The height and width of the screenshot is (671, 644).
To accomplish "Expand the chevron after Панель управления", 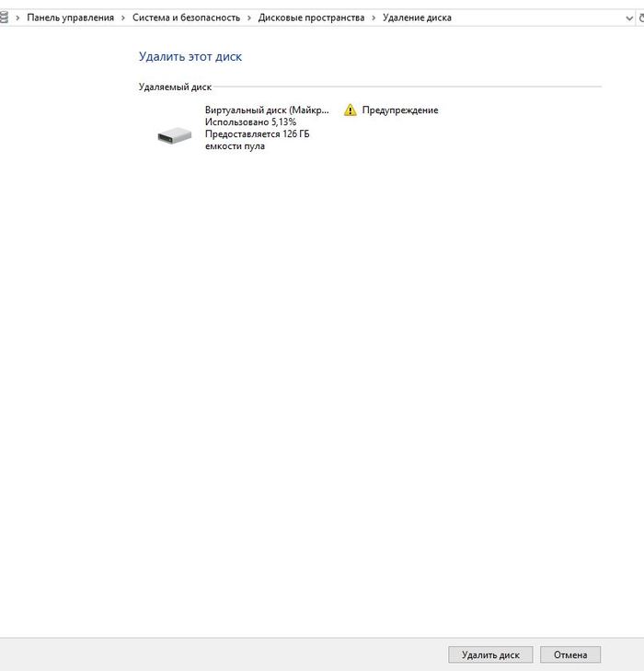I will pyautogui.click(x=123, y=17).
